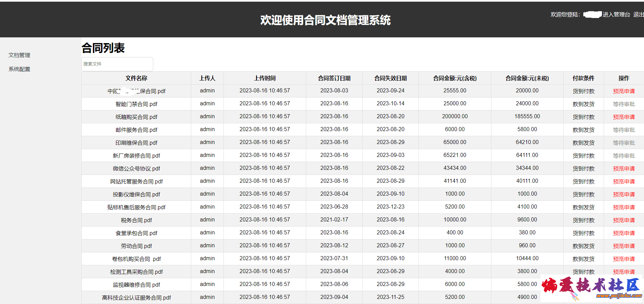Click 预览申请 for 税务合同.pdf
Image resolution: width=644 pixels, height=304 pixels.
[624, 220]
